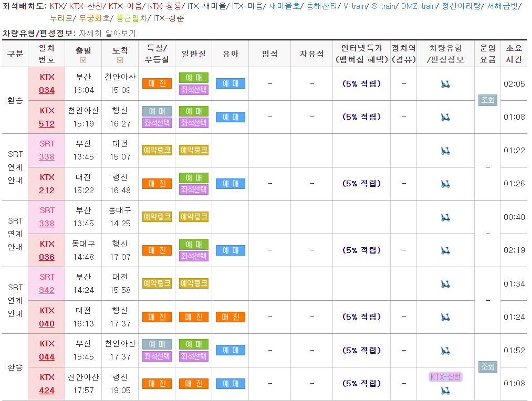Choose 일반실 좌석선택 for KTX 034

pyautogui.click(x=194, y=89)
